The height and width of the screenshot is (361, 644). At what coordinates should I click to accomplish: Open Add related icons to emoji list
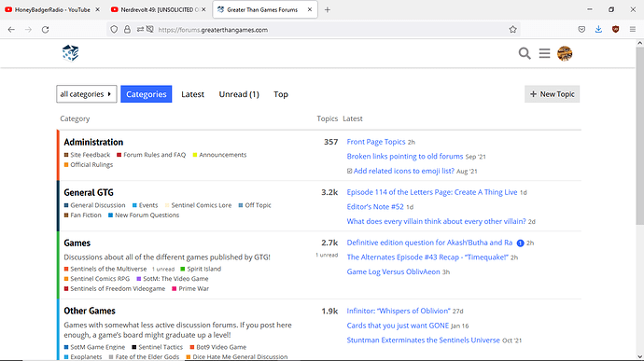click(x=404, y=171)
